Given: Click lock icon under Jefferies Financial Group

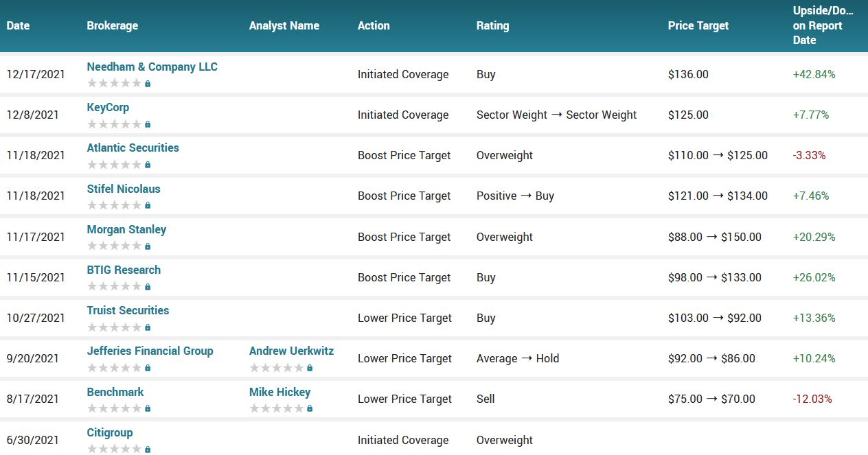Looking at the screenshot, I should [148, 368].
